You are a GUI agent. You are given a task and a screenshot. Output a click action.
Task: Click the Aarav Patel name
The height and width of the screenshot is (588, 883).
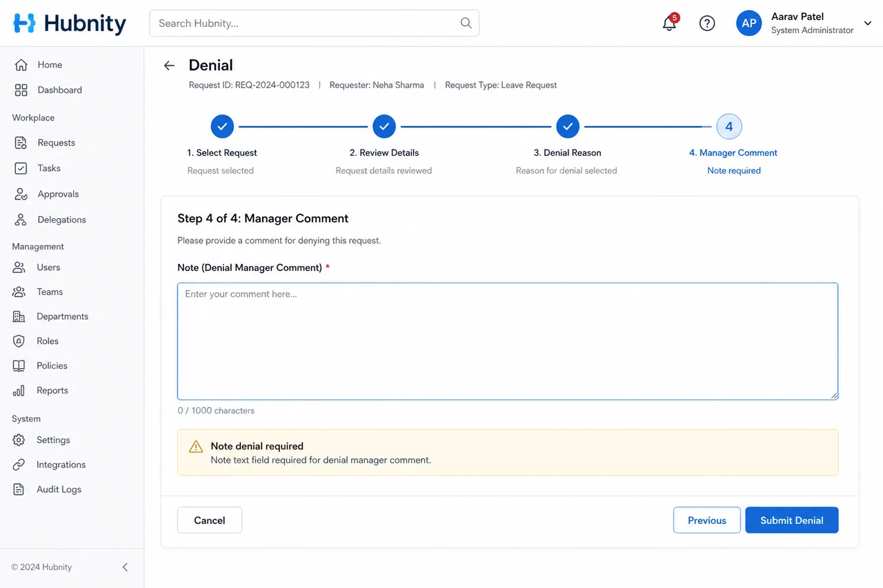coord(797,17)
